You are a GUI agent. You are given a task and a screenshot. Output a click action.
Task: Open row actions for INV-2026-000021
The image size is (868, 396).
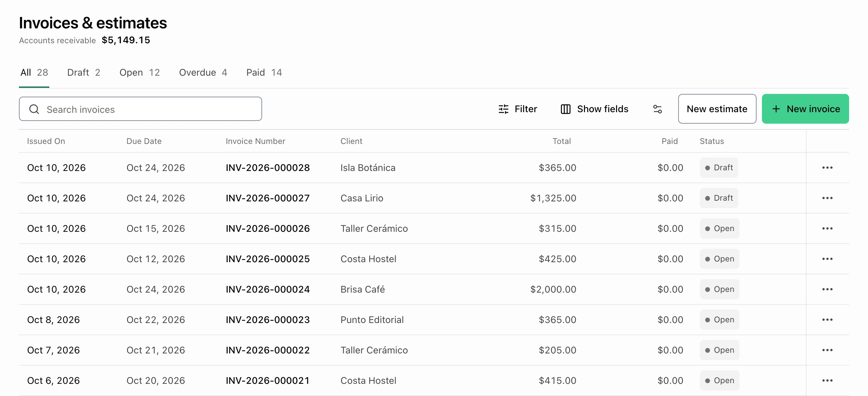[827, 380]
